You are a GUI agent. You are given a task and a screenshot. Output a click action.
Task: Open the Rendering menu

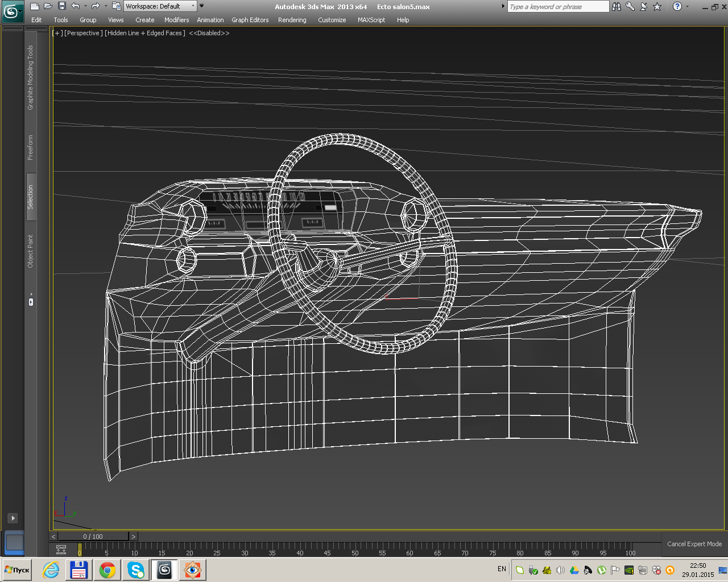[x=292, y=20]
